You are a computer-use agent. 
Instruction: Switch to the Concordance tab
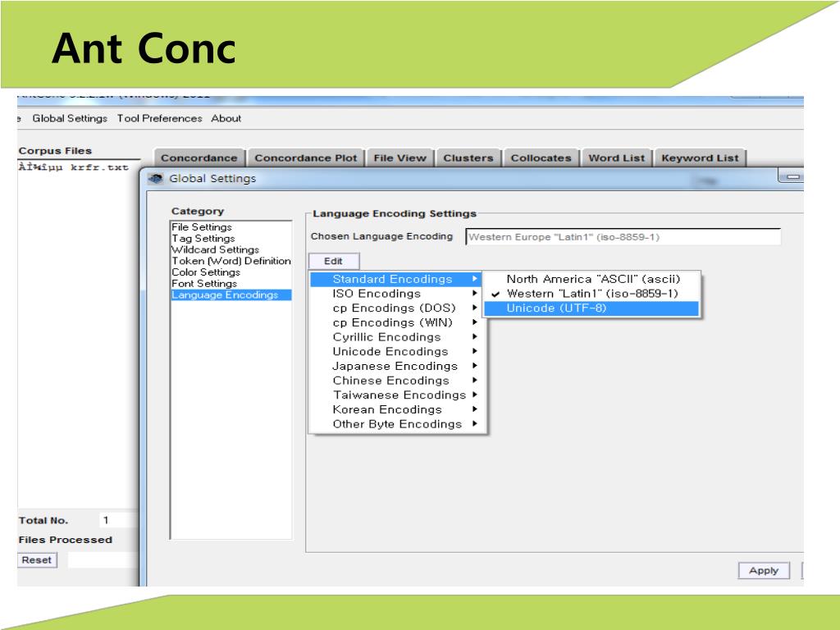[x=199, y=158]
